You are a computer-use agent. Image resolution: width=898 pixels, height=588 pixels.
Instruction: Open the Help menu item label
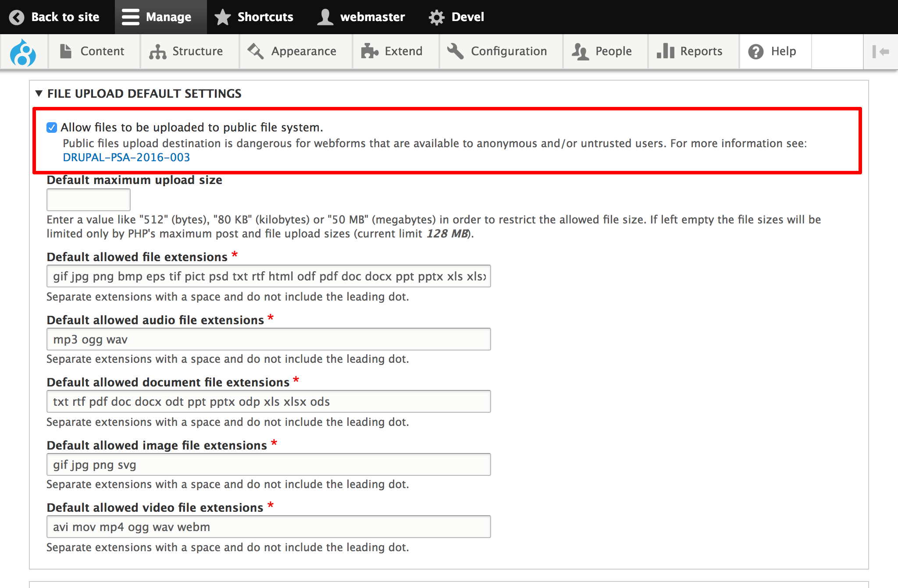tap(784, 51)
